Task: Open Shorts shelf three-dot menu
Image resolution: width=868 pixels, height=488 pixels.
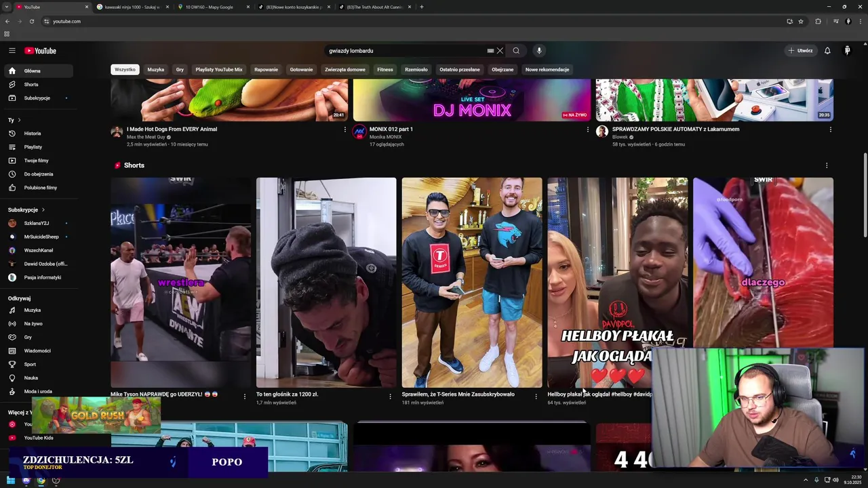Action: (x=826, y=165)
